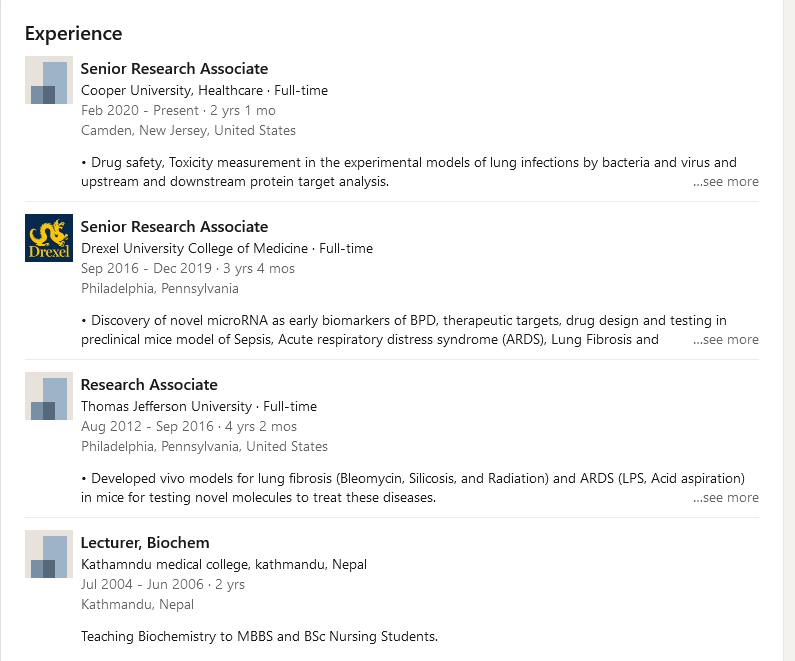
Task: Expand the Drexel description with see more
Action: tap(726, 340)
